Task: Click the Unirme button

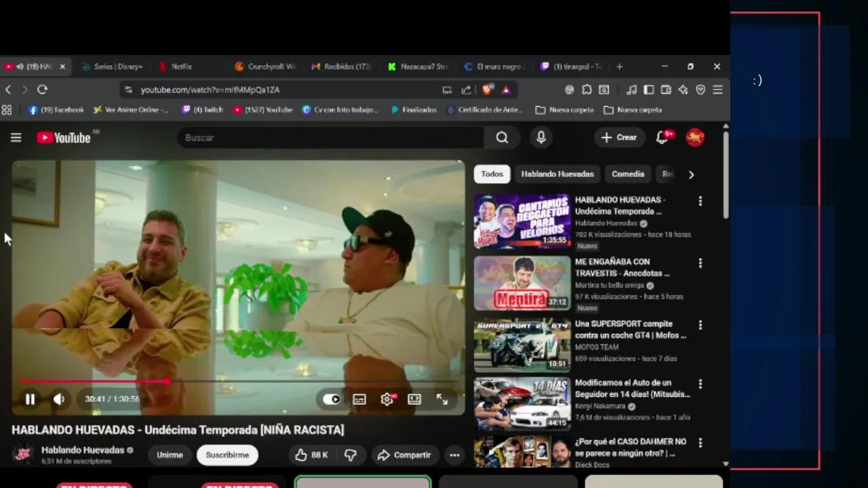Action: [x=170, y=455]
